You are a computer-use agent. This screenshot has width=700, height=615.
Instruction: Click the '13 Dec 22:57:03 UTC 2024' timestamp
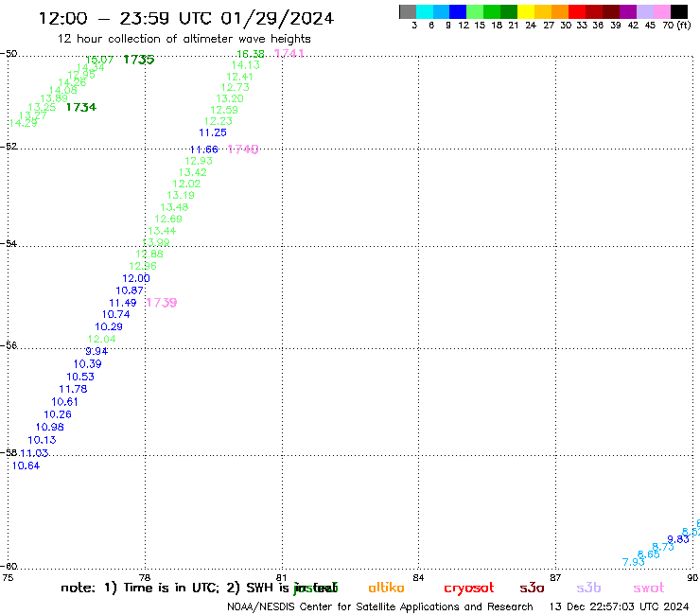619,606
